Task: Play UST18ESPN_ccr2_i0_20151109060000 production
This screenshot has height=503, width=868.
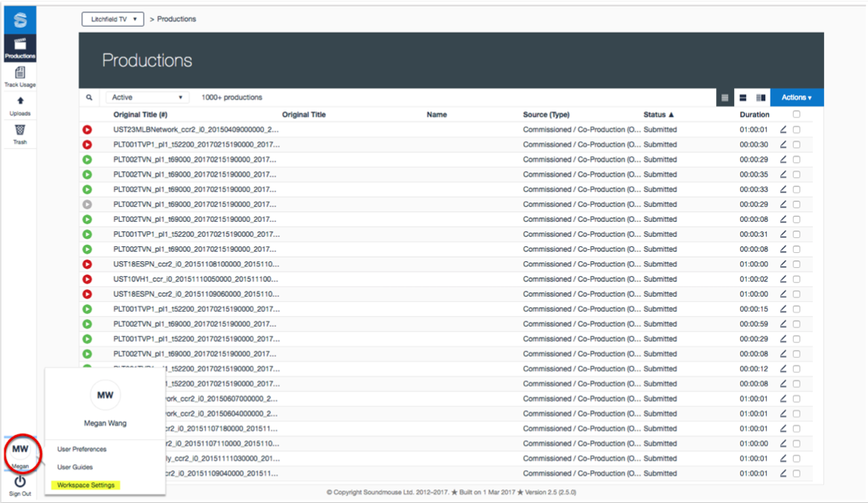Action: (x=87, y=294)
